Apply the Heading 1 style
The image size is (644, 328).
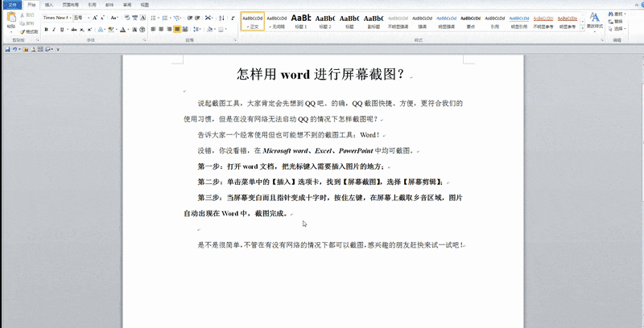pyautogui.click(x=301, y=22)
